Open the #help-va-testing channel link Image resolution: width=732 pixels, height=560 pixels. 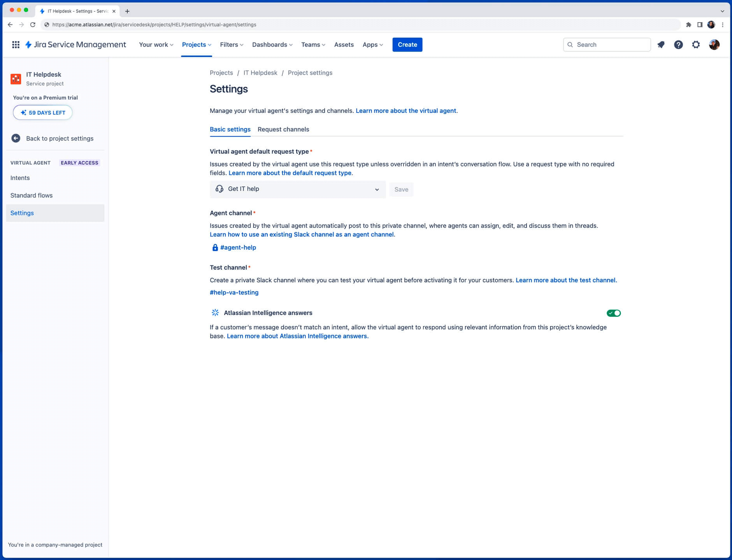point(234,292)
